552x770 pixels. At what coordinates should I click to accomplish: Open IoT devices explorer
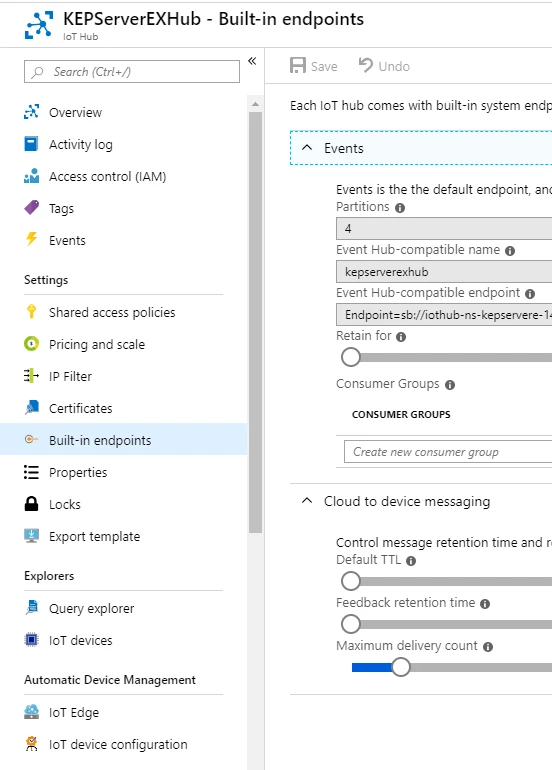[x=81, y=640]
